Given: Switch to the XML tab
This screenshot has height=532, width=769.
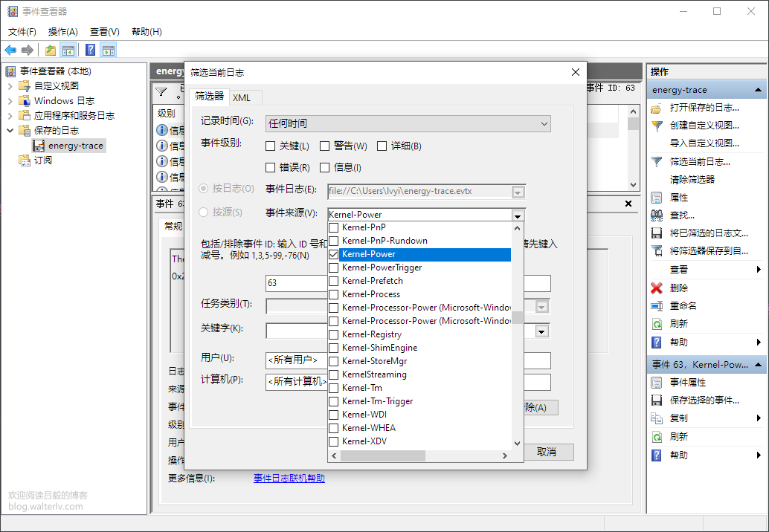Looking at the screenshot, I should click(242, 97).
